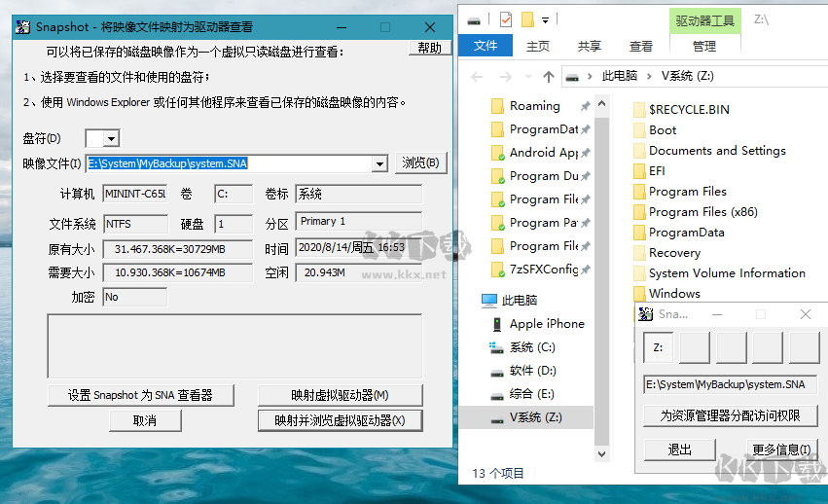Image resolution: width=828 pixels, height=504 pixels.
Task: Click the pin icon next to Roaming
Action: (x=585, y=106)
